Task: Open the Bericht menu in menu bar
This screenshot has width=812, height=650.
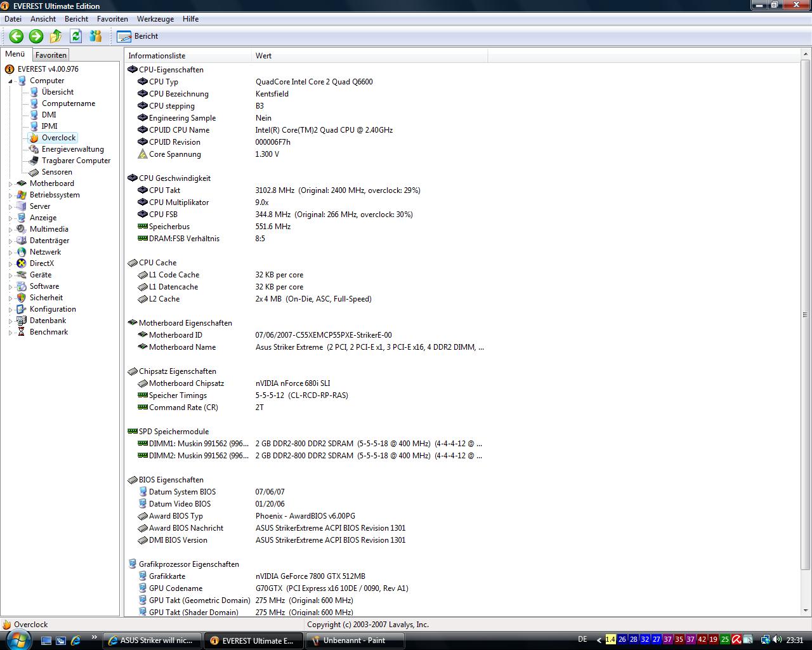Action: (x=76, y=19)
